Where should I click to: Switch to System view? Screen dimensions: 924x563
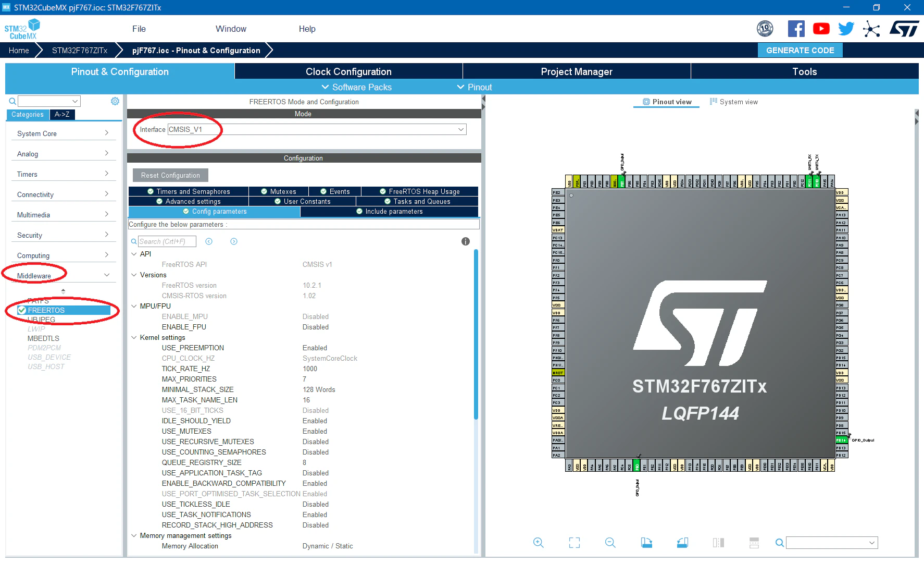click(734, 102)
